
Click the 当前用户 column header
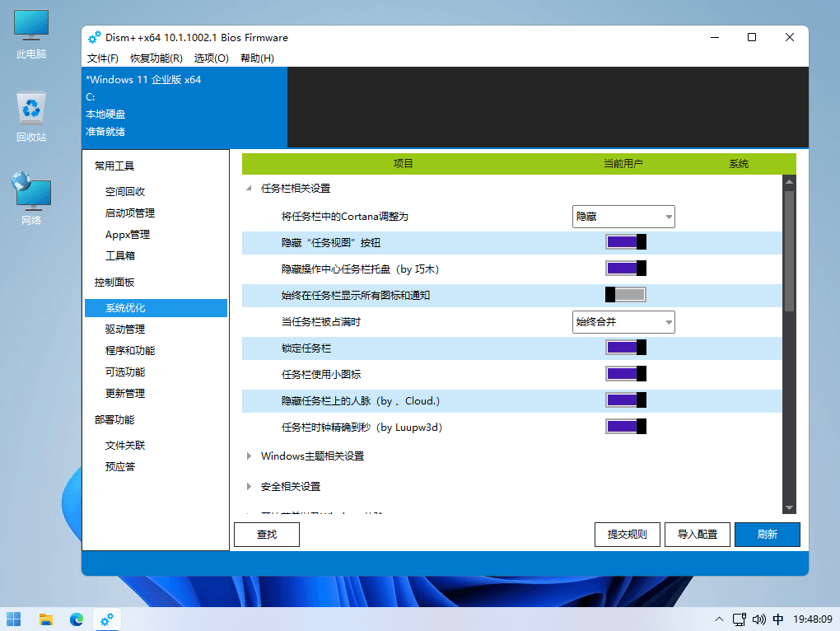[623, 163]
